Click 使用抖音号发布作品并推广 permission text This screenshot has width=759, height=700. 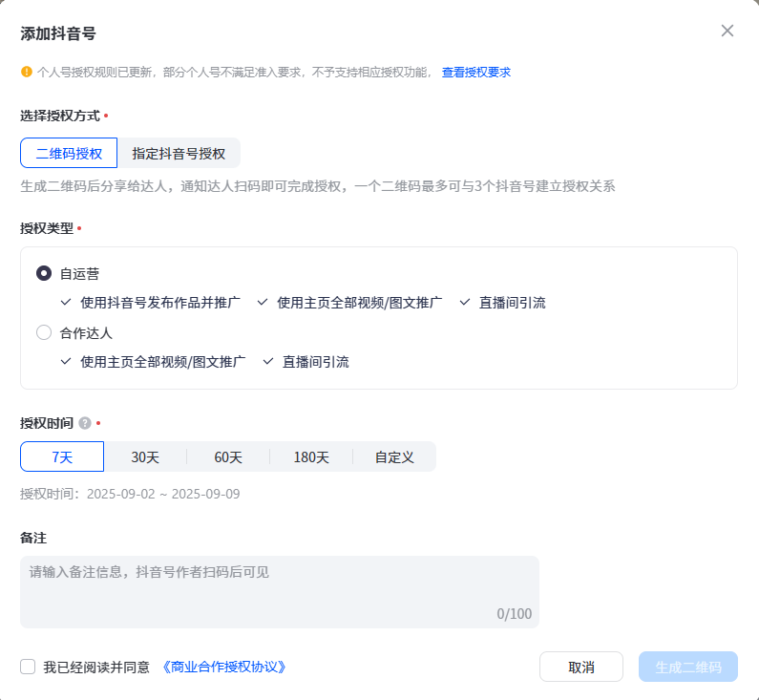160,303
